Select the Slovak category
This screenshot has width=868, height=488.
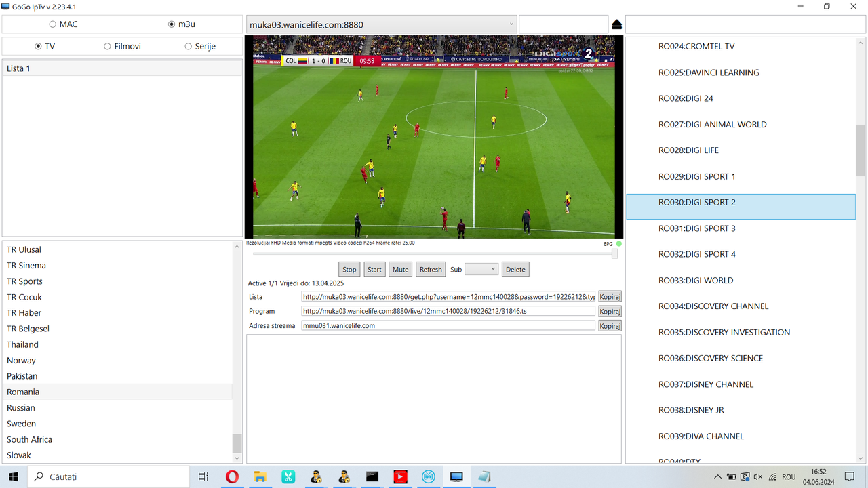pos(117,455)
